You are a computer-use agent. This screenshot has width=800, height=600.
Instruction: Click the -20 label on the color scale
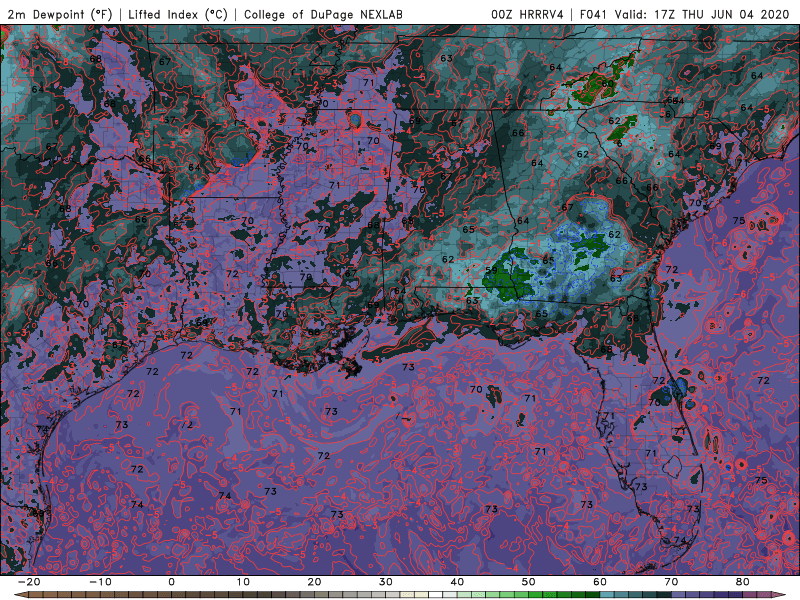[x=29, y=582]
